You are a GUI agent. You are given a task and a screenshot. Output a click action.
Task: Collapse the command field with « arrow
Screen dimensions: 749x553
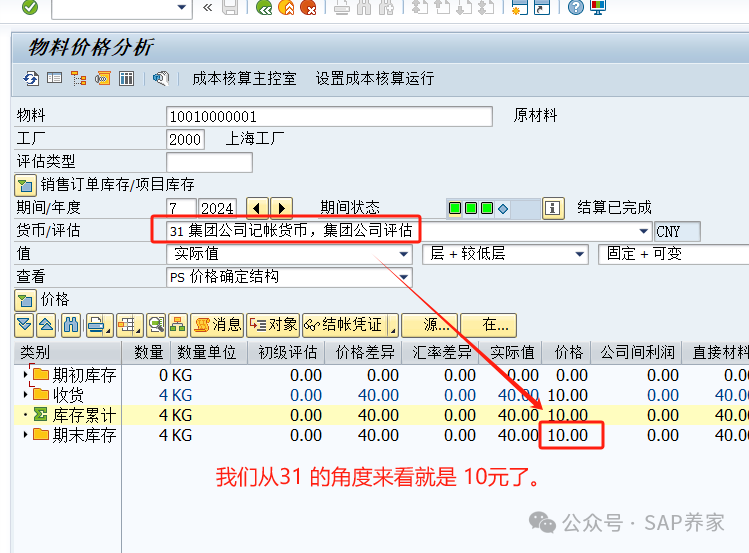coord(207,7)
